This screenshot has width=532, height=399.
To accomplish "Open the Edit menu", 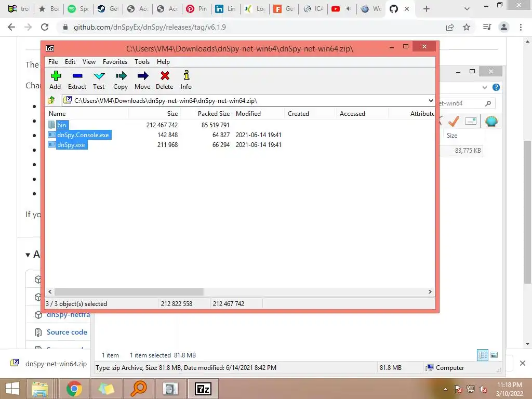I will coord(70,62).
